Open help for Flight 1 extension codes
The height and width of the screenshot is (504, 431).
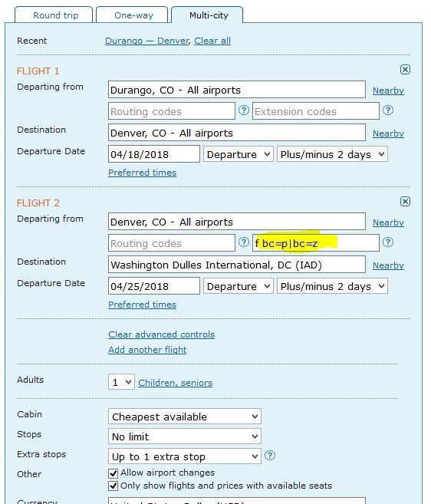coord(388,110)
